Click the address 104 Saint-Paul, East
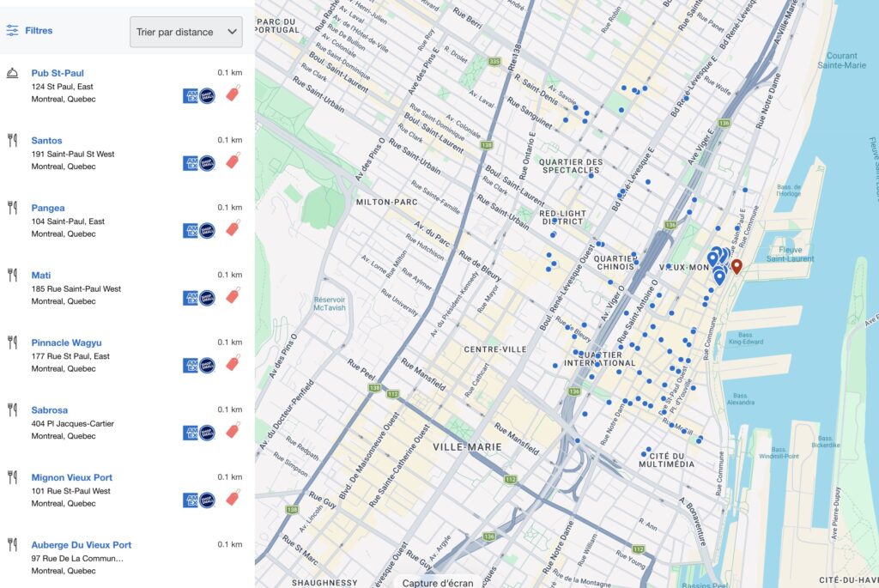 [68, 221]
